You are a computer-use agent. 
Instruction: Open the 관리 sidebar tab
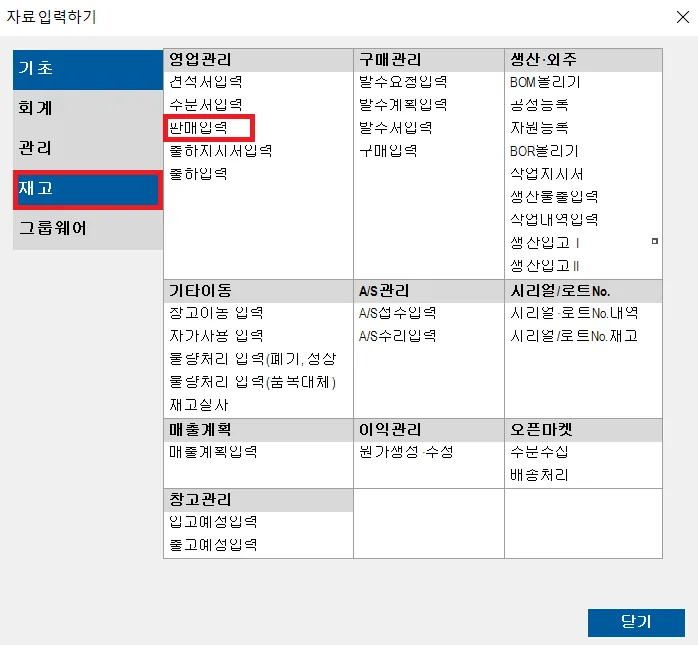[x=88, y=150]
